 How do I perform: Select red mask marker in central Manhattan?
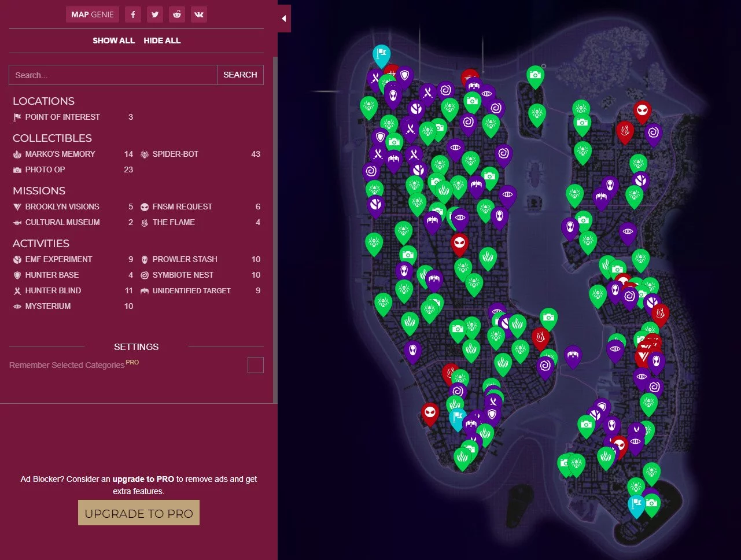[x=460, y=244]
